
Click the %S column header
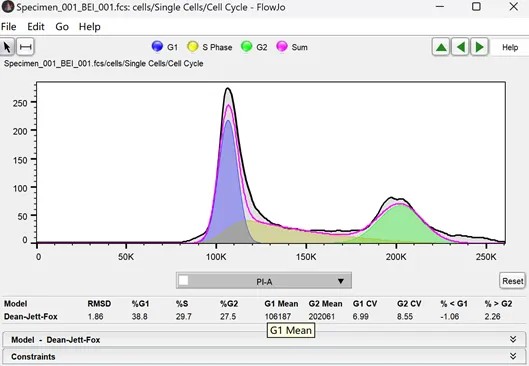182,304
